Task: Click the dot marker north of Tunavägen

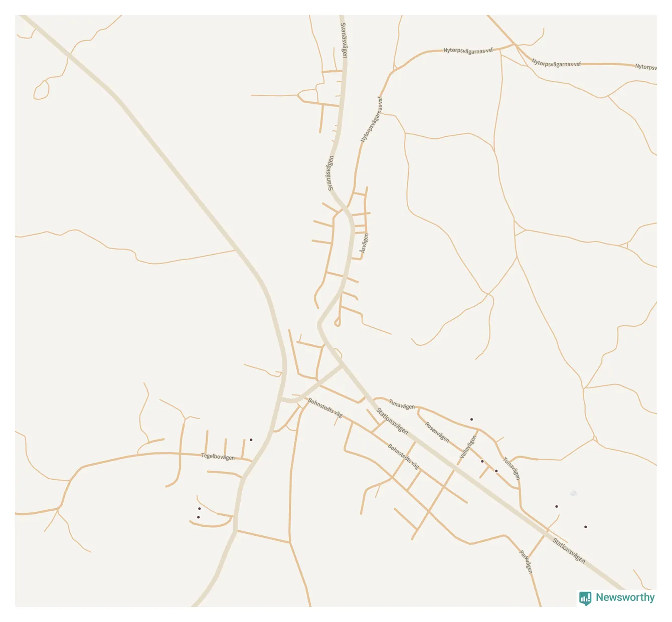Action: tap(471, 419)
